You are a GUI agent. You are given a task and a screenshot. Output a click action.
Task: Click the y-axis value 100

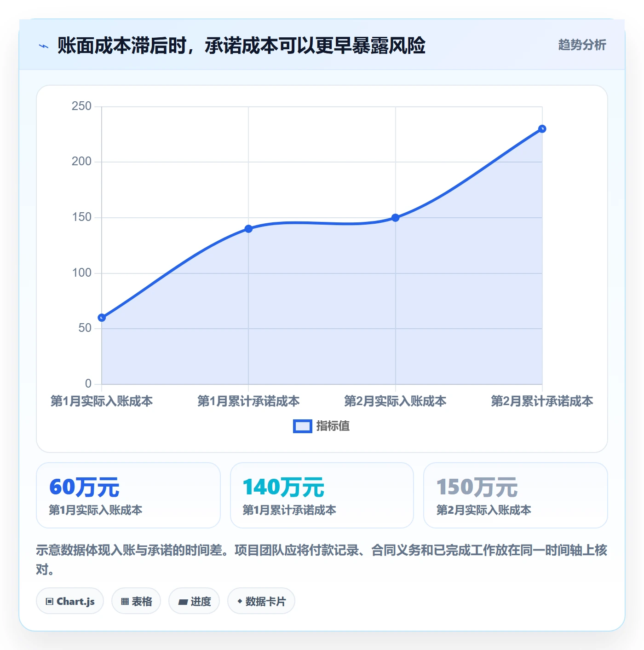click(x=82, y=273)
